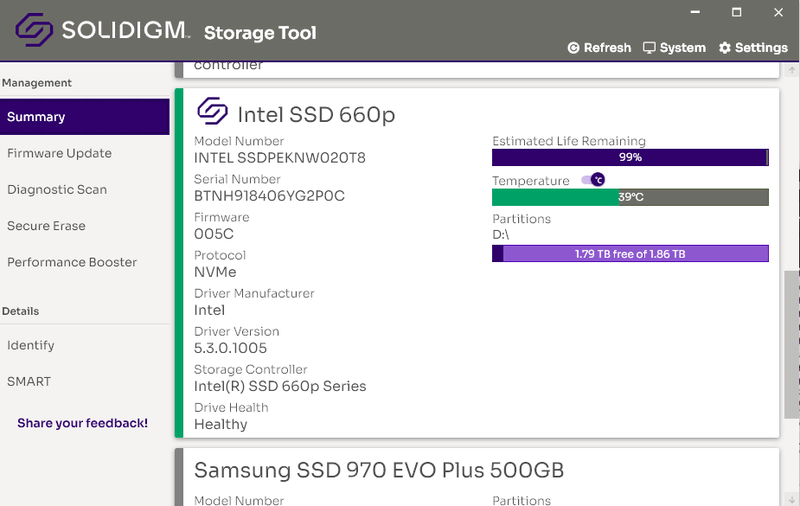This screenshot has width=800, height=506.
Task: Click the D:\ partition free space bar
Action: (630, 254)
